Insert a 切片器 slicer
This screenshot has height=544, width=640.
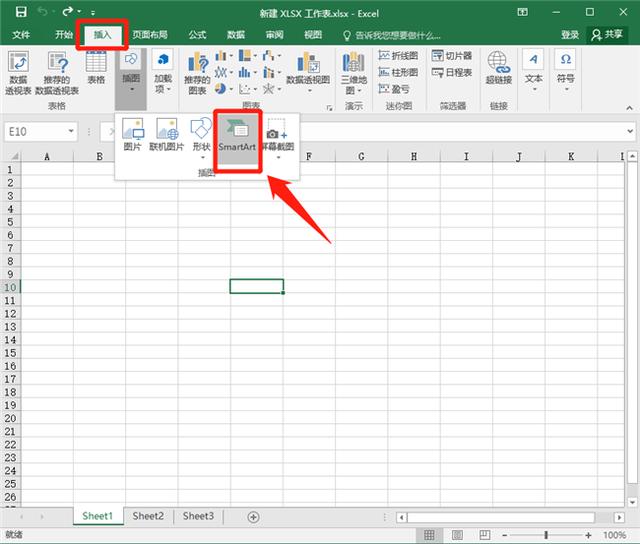coord(451,55)
